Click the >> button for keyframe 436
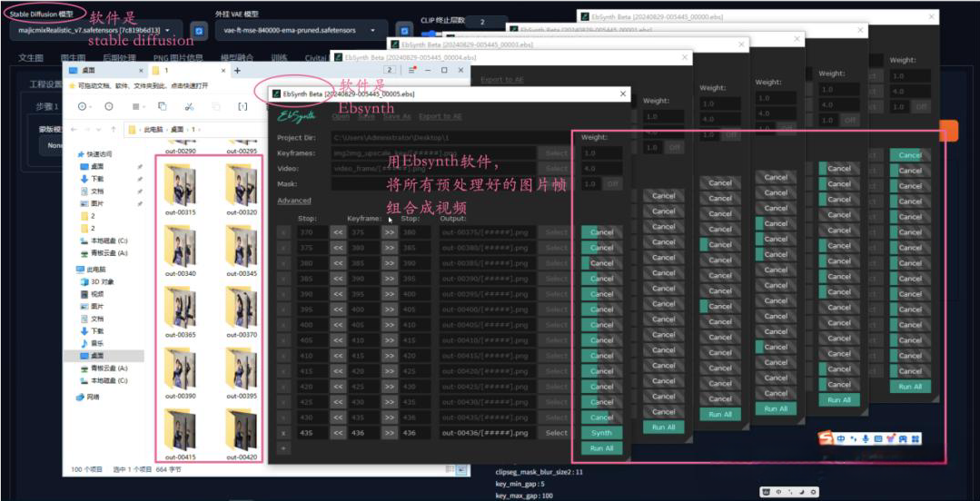 (x=389, y=433)
